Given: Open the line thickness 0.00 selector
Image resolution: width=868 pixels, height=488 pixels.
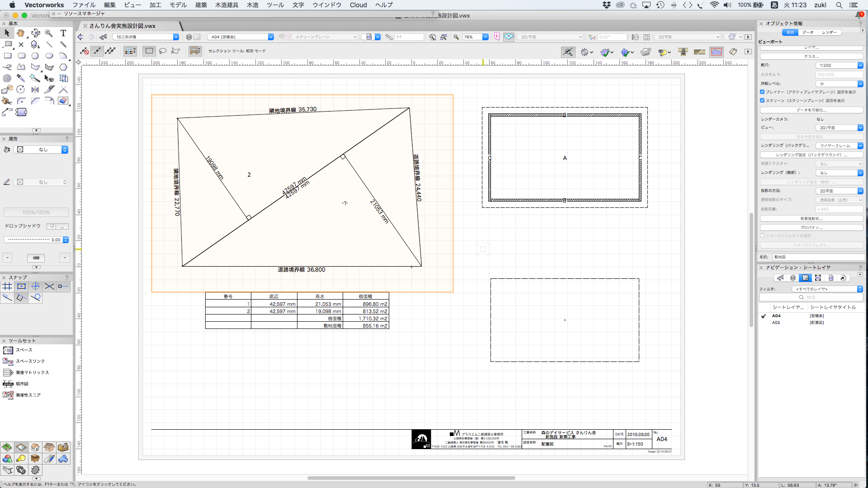Looking at the screenshot, I should (x=36, y=239).
